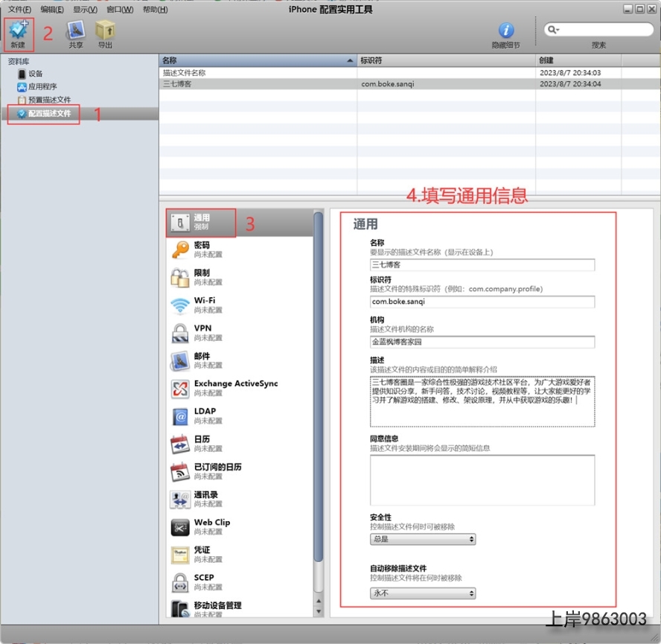Open the 安全性 dropdown set to 总是
The height and width of the screenshot is (644, 661).
click(x=423, y=539)
